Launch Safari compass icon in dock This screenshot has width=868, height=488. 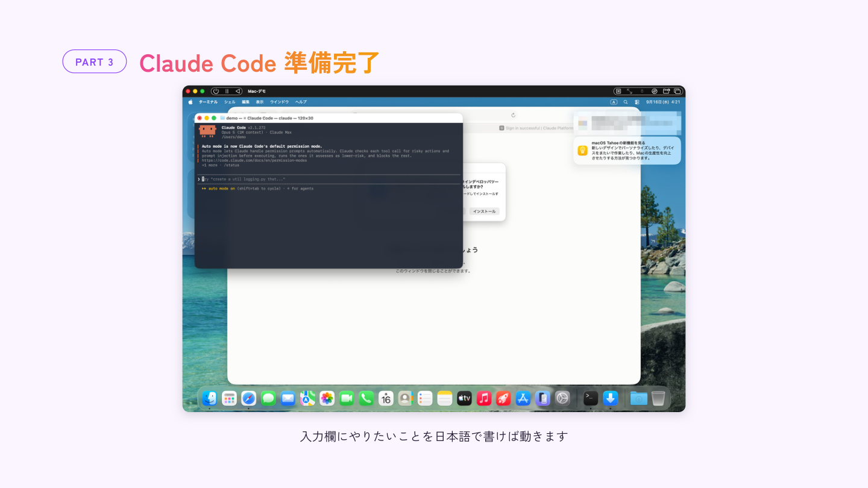249,398
